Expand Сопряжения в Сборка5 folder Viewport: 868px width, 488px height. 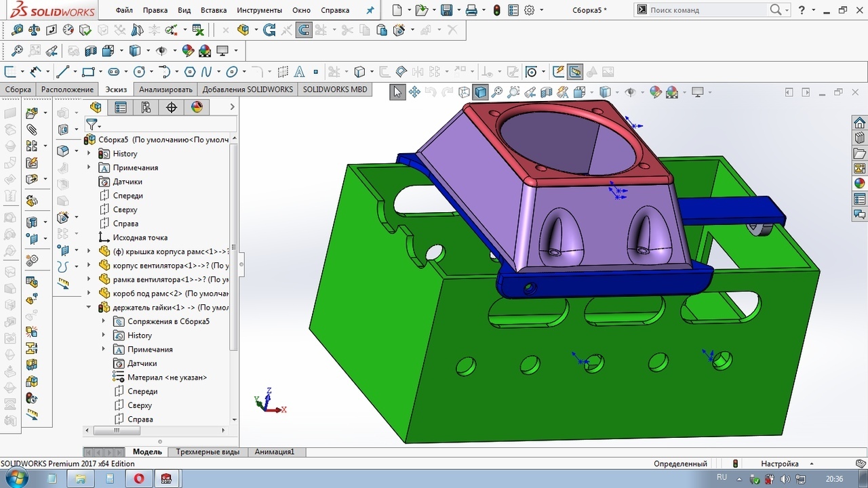click(x=104, y=321)
